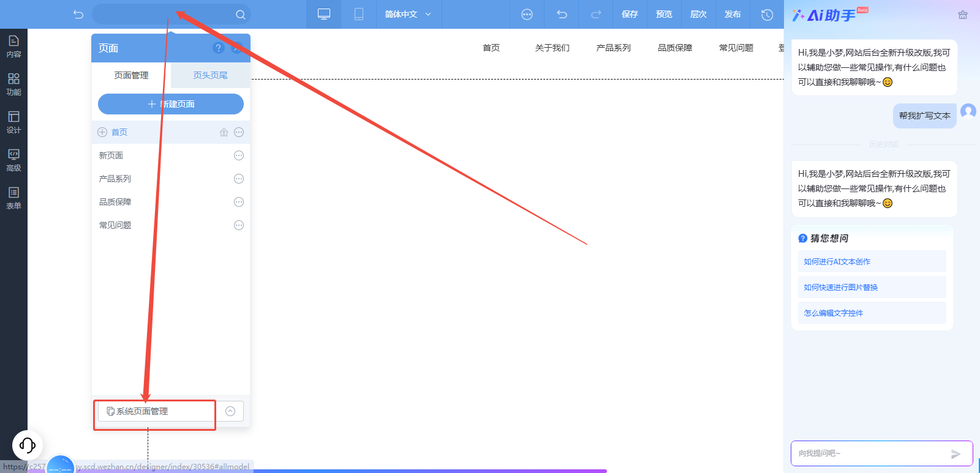Viewport: 980px width, 473px height.
Task: Click the home icon on 首页 row
Action: click(x=224, y=132)
